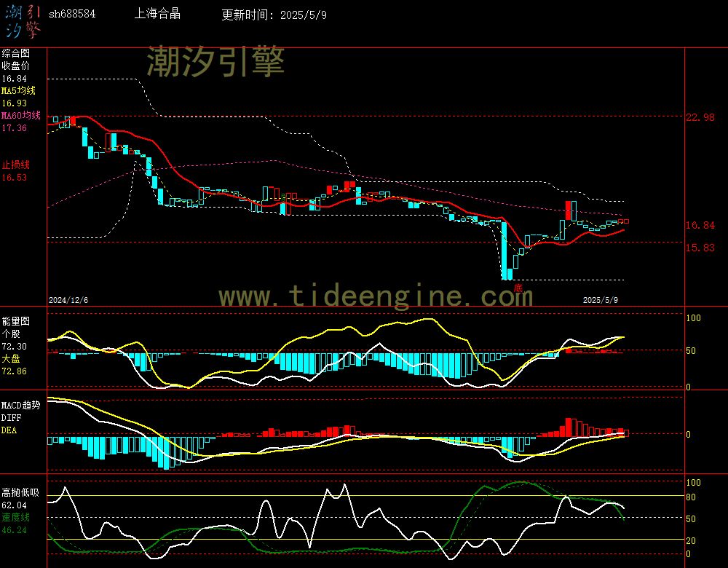The width and height of the screenshot is (728, 568).
Task: Click the MA5 value 16.93
Action: pos(15,103)
